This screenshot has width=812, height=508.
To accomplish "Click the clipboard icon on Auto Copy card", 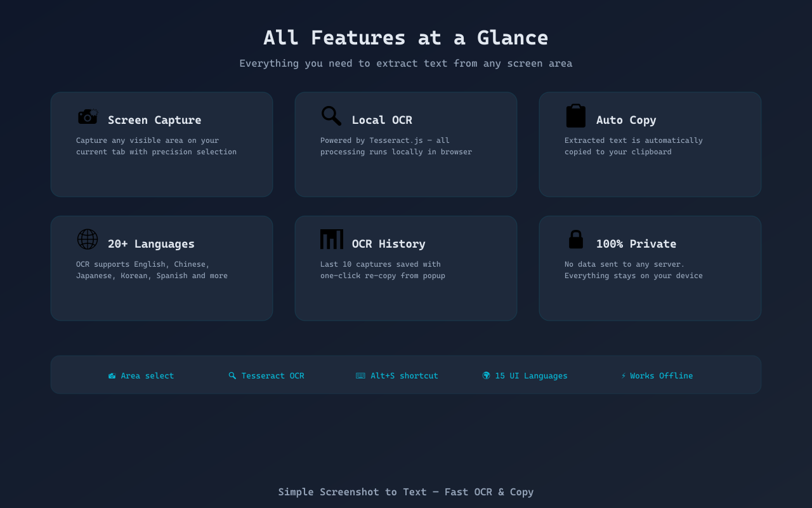I will point(575,116).
